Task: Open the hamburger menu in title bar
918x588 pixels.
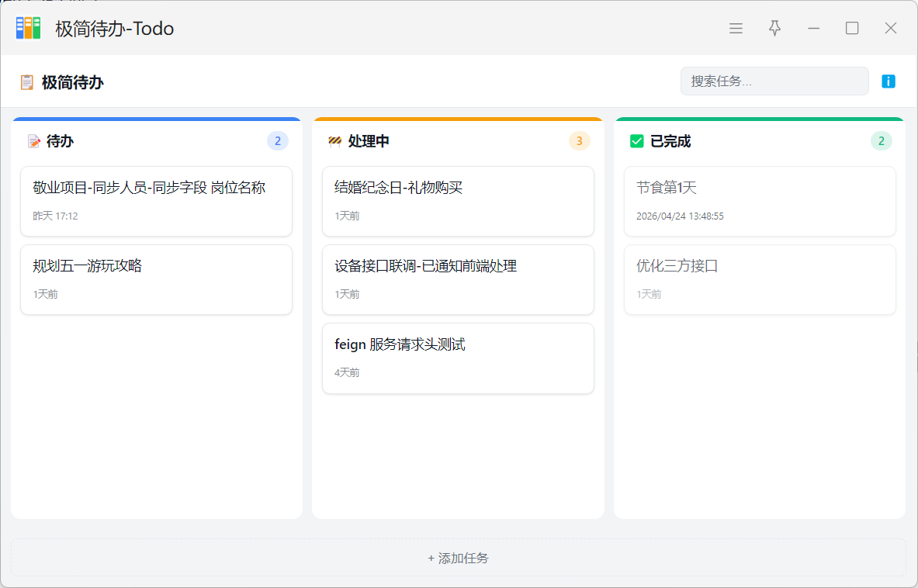Action: tap(736, 29)
